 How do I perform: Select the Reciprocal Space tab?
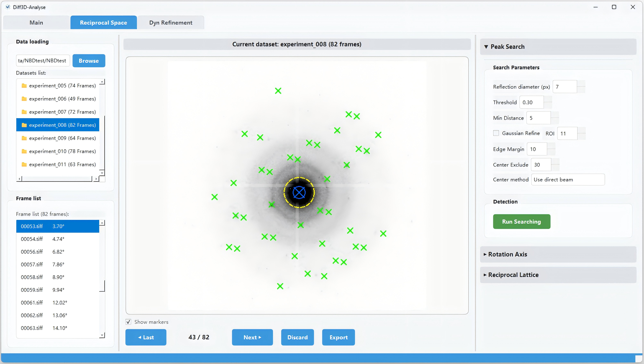point(104,23)
